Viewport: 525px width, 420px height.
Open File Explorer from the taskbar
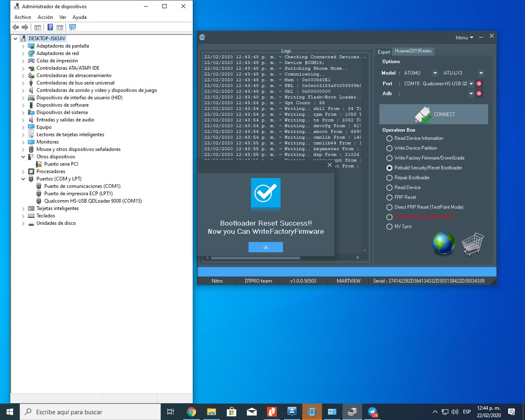[212, 412]
